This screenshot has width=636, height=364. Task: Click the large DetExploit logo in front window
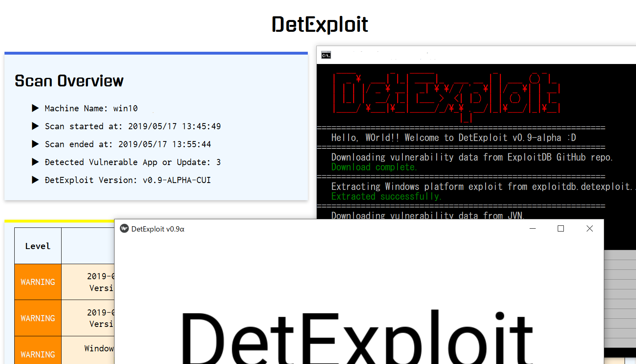tap(357, 336)
